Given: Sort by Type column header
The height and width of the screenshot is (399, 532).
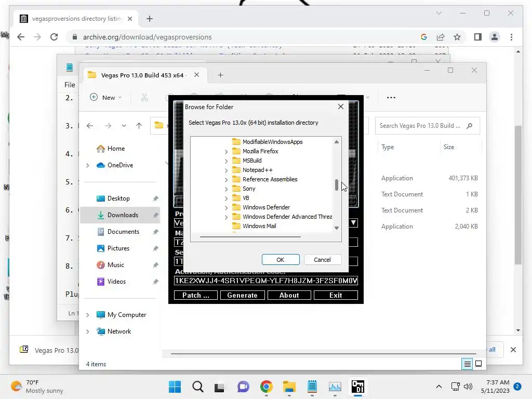Looking at the screenshot, I should 388,147.
